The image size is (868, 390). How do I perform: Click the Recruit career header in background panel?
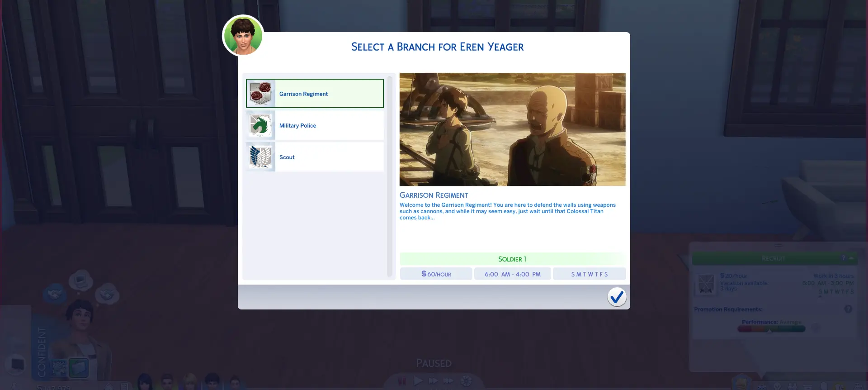click(774, 258)
